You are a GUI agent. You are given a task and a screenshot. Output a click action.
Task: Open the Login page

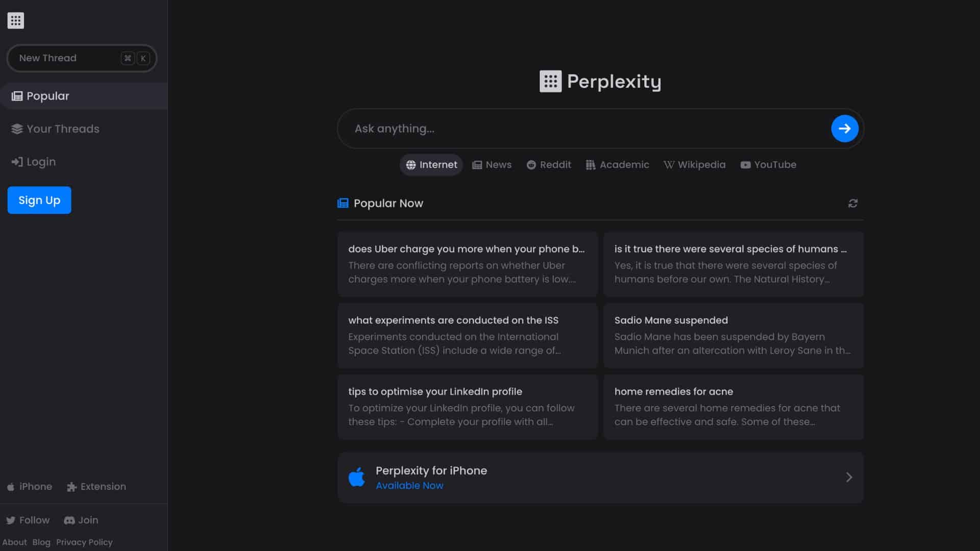(x=34, y=162)
